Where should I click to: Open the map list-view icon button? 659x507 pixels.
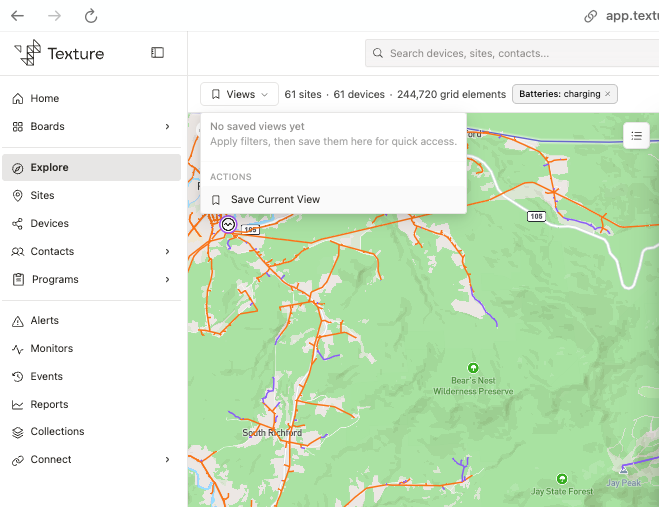click(636, 135)
